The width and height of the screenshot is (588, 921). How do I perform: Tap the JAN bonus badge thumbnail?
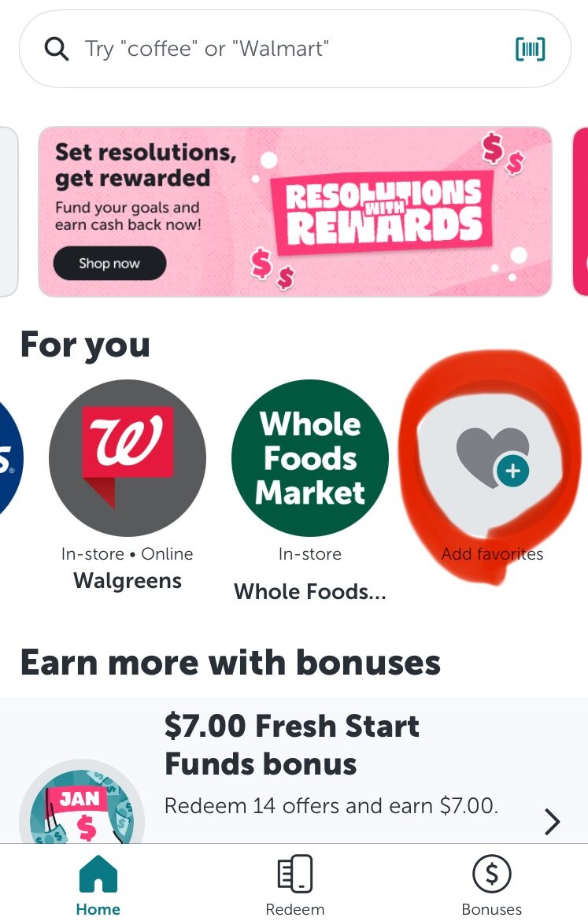(82, 804)
